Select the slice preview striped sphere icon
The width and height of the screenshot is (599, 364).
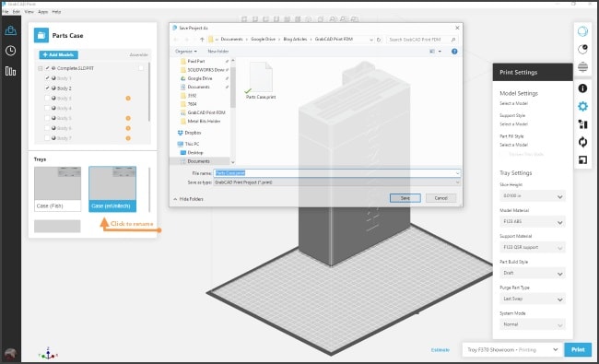click(582, 67)
